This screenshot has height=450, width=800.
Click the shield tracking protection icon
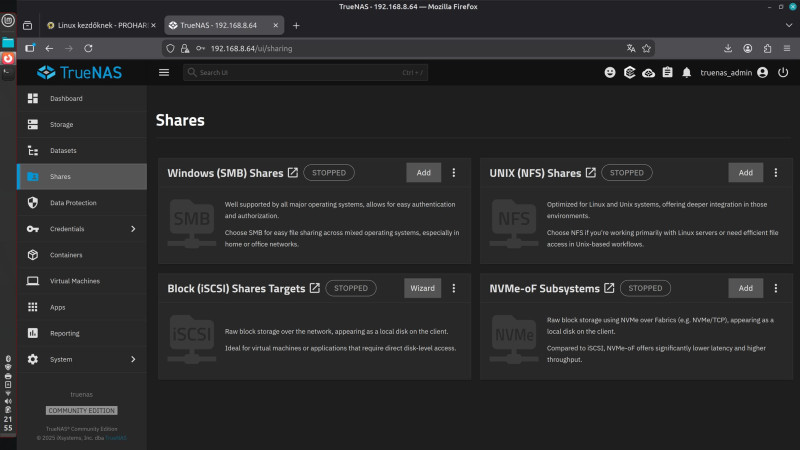coord(170,48)
